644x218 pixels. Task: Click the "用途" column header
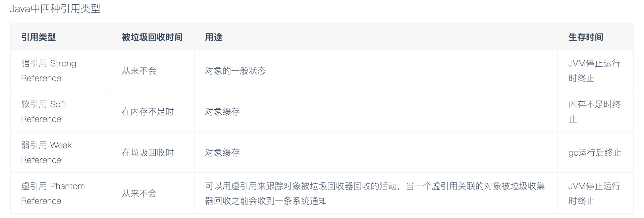pyautogui.click(x=214, y=37)
